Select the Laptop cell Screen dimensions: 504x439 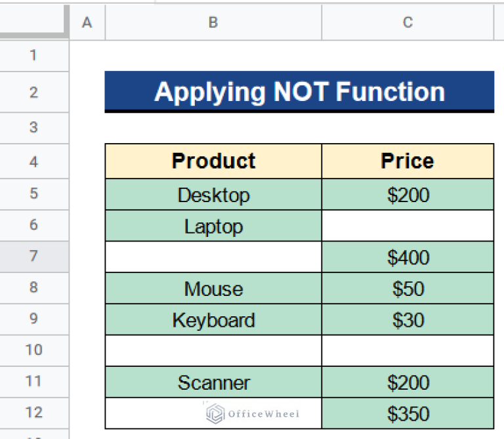(x=213, y=226)
